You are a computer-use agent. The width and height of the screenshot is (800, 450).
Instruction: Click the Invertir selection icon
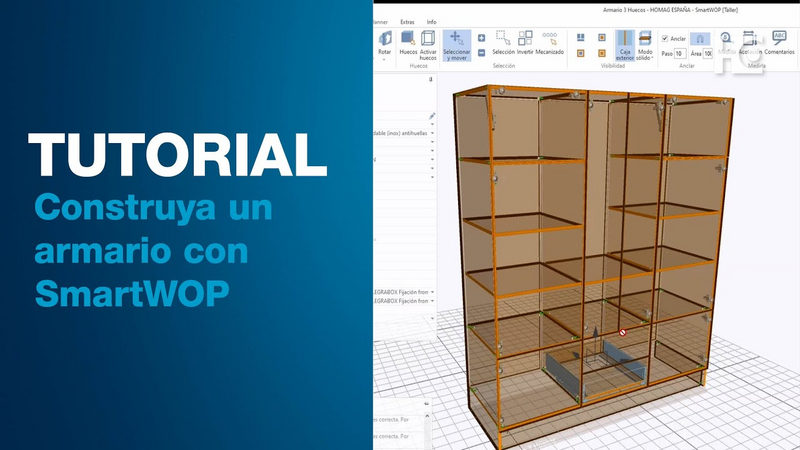[x=525, y=40]
